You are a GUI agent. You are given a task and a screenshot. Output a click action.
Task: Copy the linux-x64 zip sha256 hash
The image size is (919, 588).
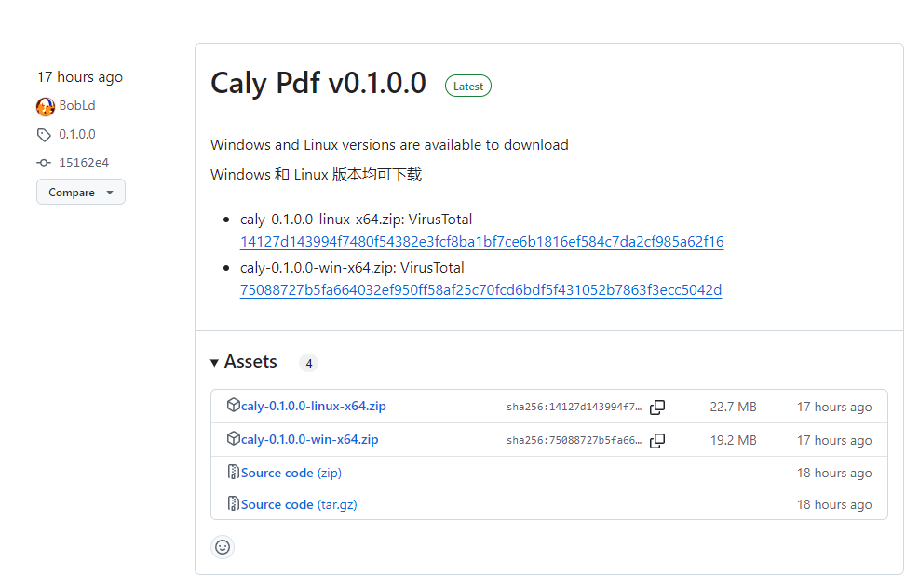pos(657,407)
